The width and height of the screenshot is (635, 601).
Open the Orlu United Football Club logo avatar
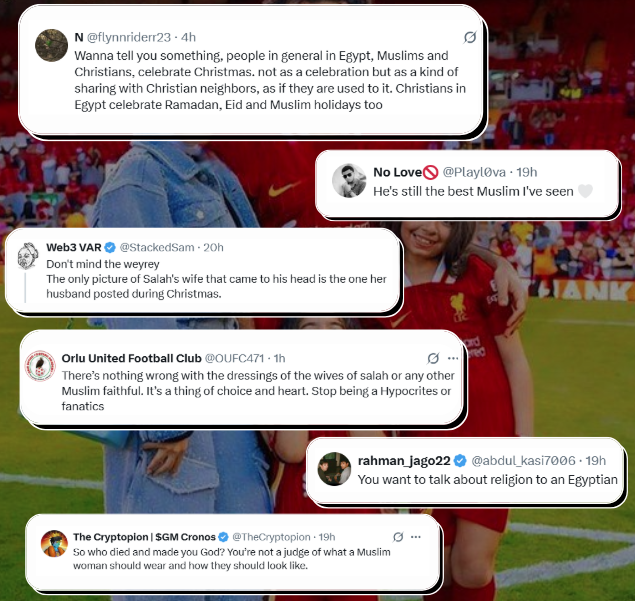pos(40,366)
